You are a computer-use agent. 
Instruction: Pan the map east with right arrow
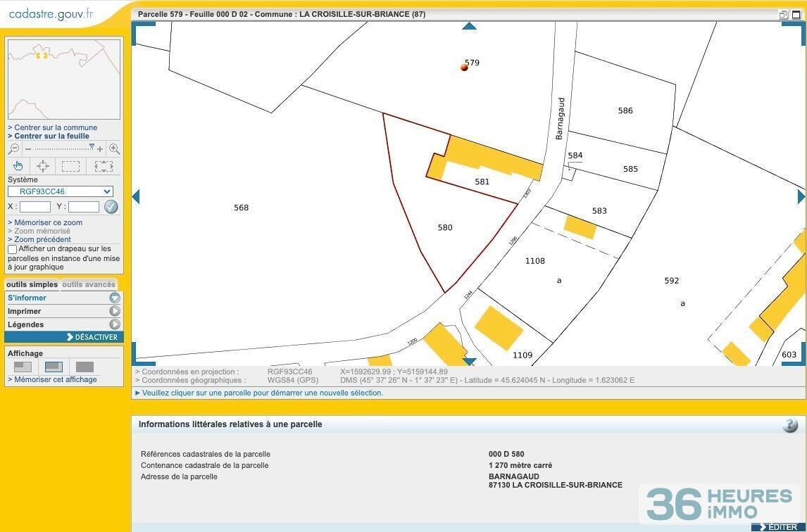coord(801,196)
